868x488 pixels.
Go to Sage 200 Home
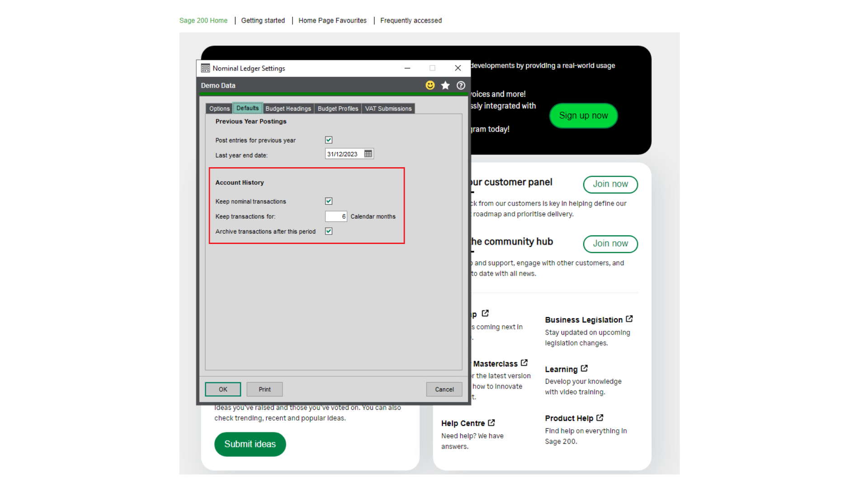click(x=203, y=20)
